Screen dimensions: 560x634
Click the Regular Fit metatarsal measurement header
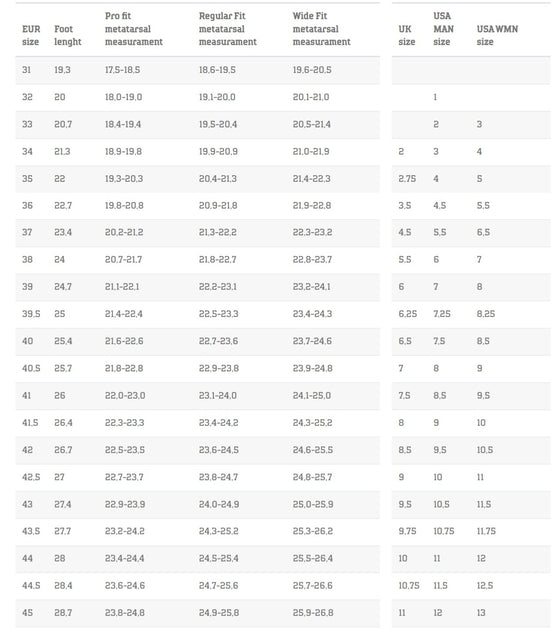tap(228, 29)
